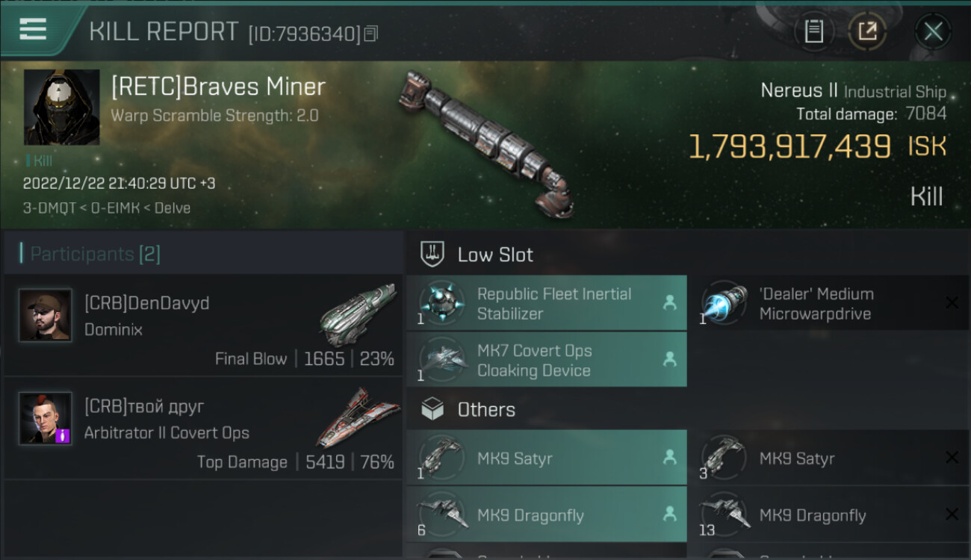The image size is (971, 560).
Task: Open DenDavyd's pilot portrait
Action: pos(46,315)
